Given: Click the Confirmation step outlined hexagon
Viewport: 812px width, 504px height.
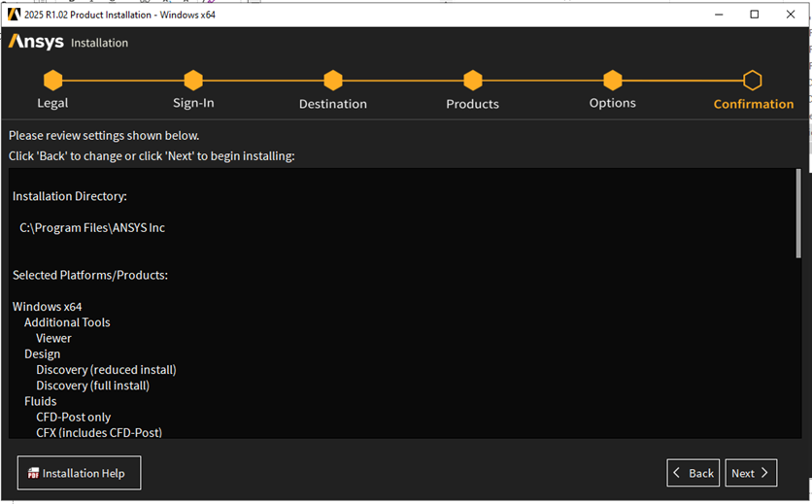Looking at the screenshot, I should (x=753, y=80).
